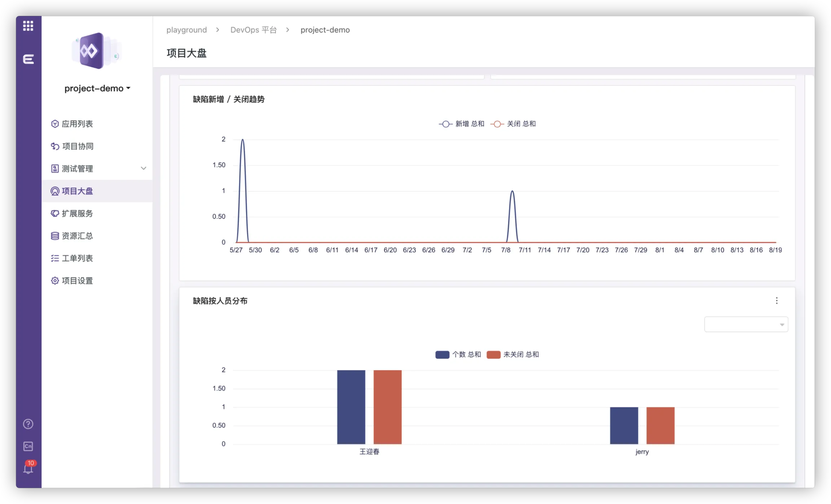This screenshot has height=504, width=831.
Task: Go to 项目协同 in sidebar
Action: point(78,146)
